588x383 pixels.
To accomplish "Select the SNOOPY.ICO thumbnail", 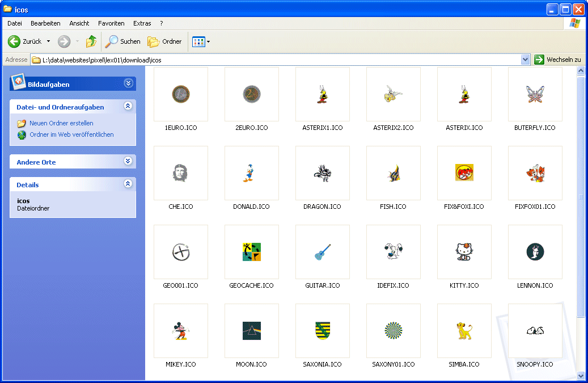I will [535, 330].
